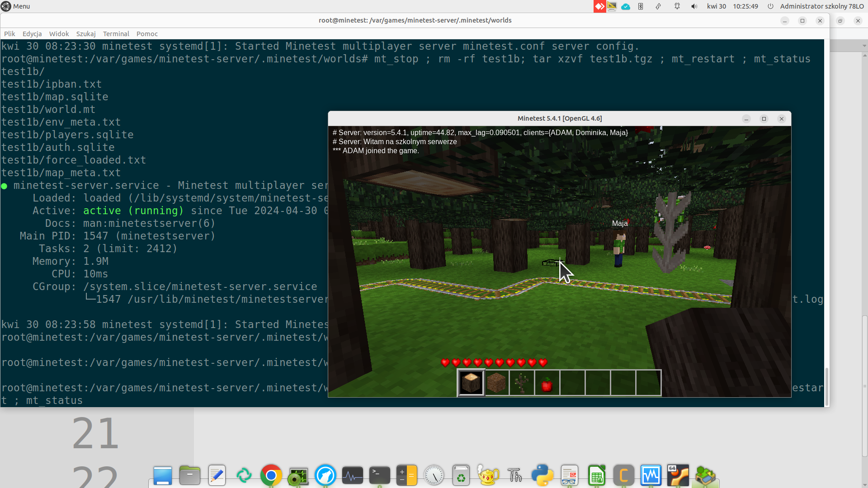Open the document viewer with glasses
The image size is (868, 488).
[570, 475]
